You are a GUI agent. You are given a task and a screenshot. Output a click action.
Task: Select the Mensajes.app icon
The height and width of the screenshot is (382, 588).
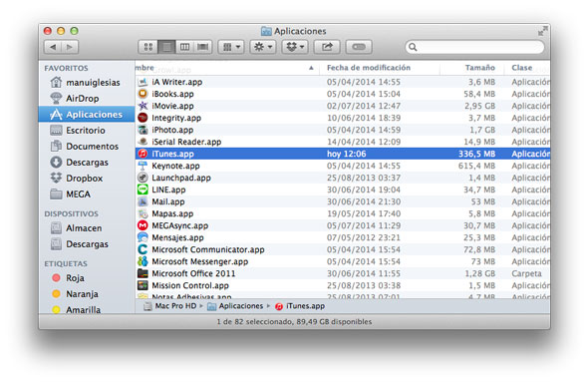click(x=143, y=237)
